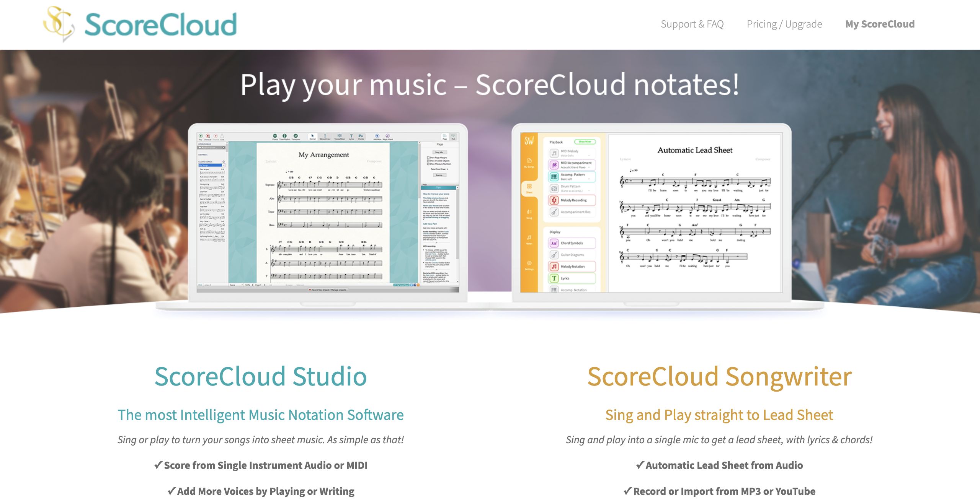This screenshot has height=501, width=980.
Task: Click the Add More icon in Studio toolbar
Action: point(377,137)
